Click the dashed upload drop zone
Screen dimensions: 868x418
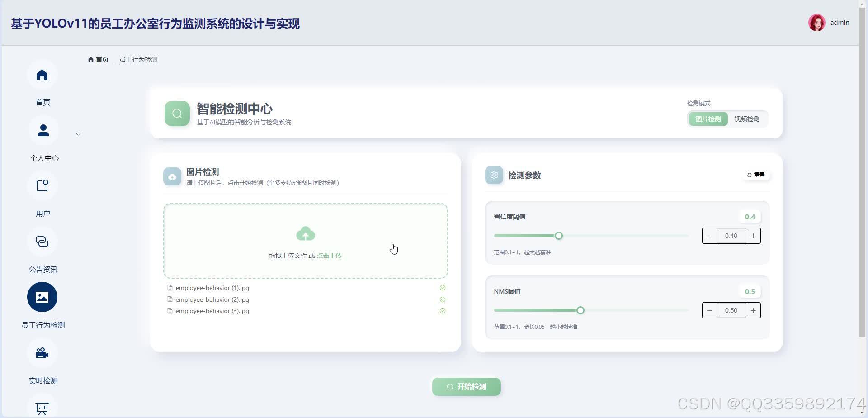(x=306, y=241)
